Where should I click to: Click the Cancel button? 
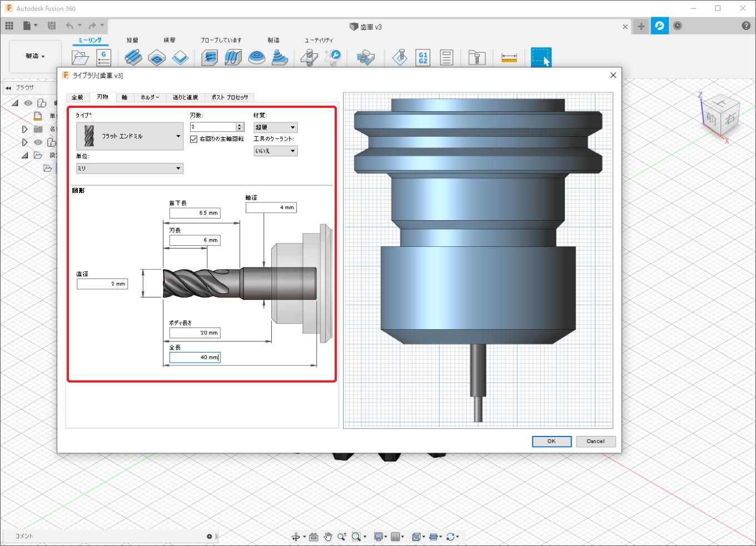[x=595, y=441]
